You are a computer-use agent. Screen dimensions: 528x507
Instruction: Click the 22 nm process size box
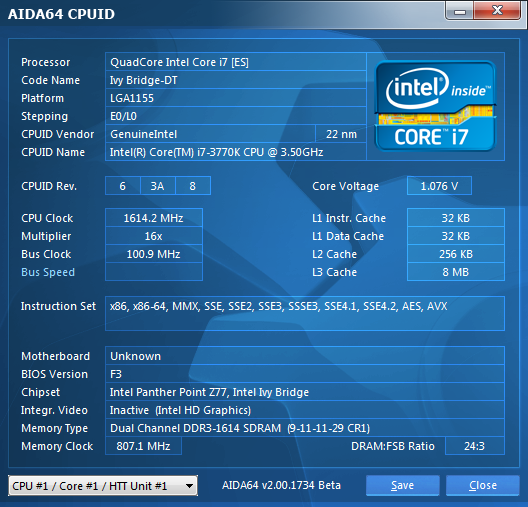point(341,134)
